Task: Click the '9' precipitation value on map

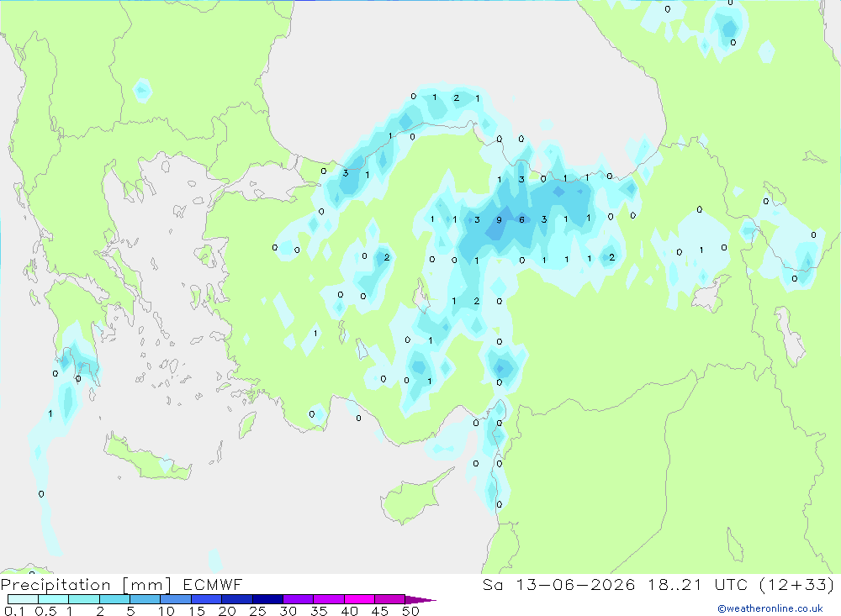Action: (500, 220)
